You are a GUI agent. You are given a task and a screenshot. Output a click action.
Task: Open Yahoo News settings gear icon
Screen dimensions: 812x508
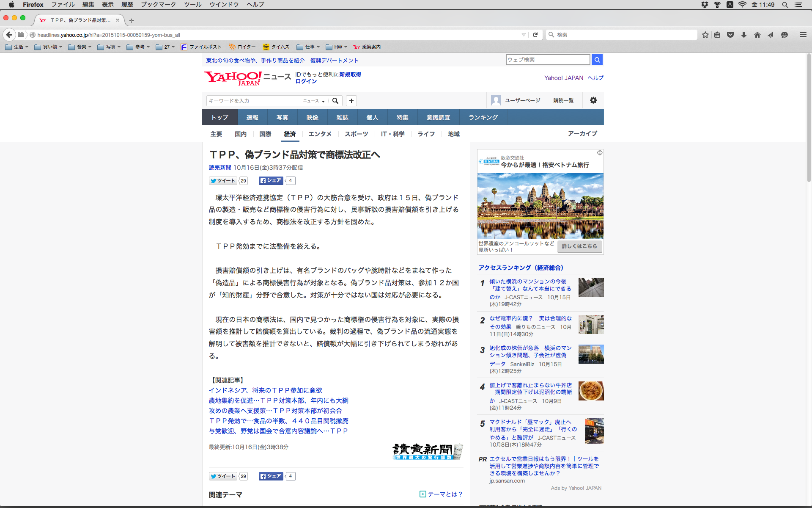point(593,100)
